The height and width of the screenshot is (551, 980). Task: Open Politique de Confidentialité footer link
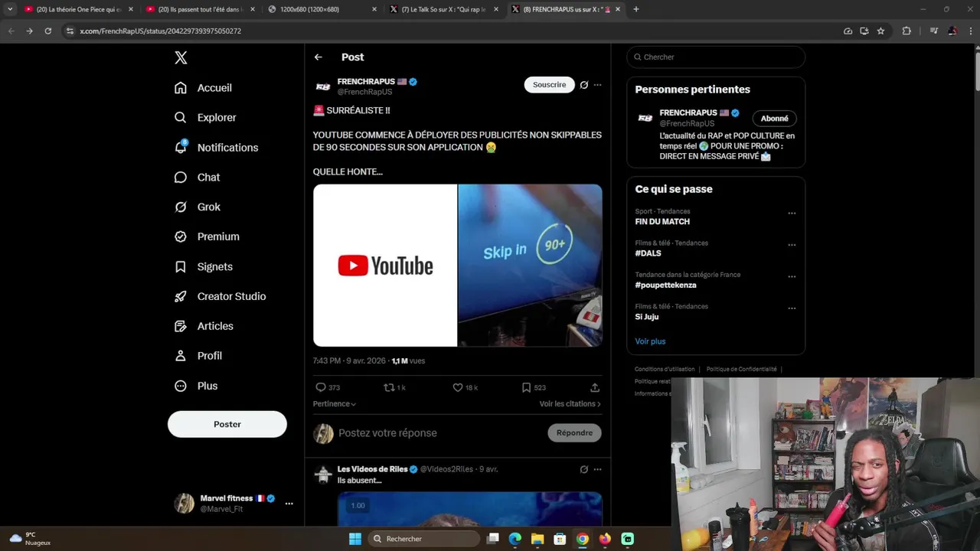[x=741, y=370]
